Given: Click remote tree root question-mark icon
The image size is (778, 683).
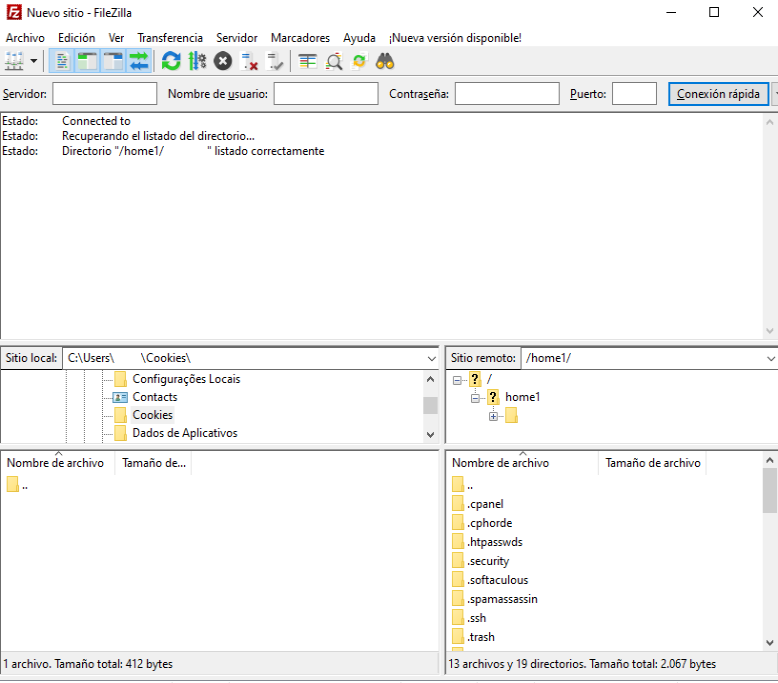Looking at the screenshot, I should 475,379.
